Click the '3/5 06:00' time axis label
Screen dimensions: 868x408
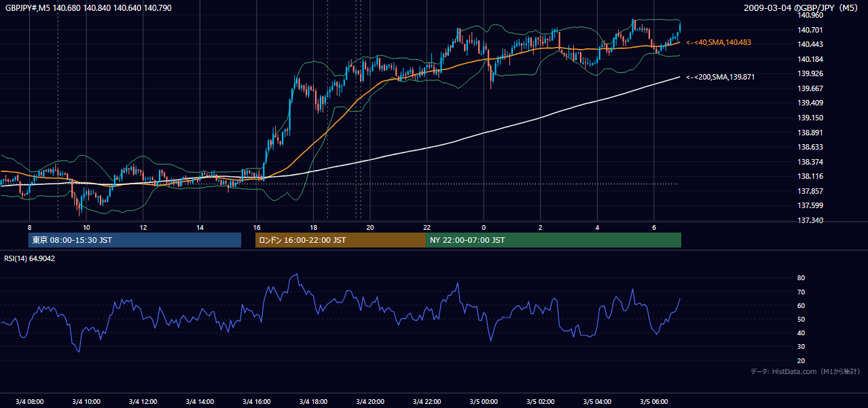654,401
